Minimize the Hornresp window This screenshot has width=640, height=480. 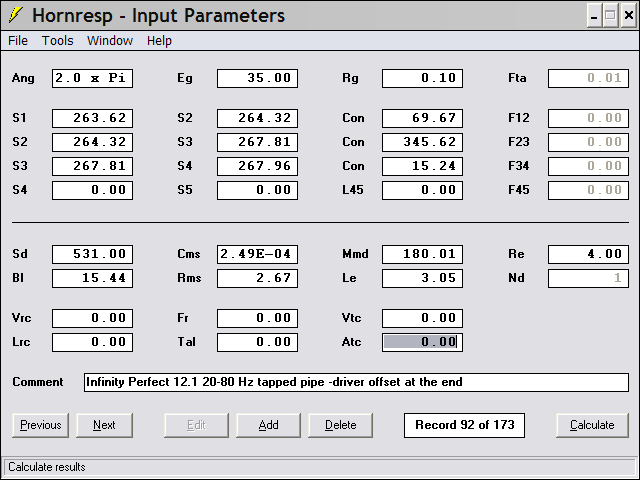[594, 16]
